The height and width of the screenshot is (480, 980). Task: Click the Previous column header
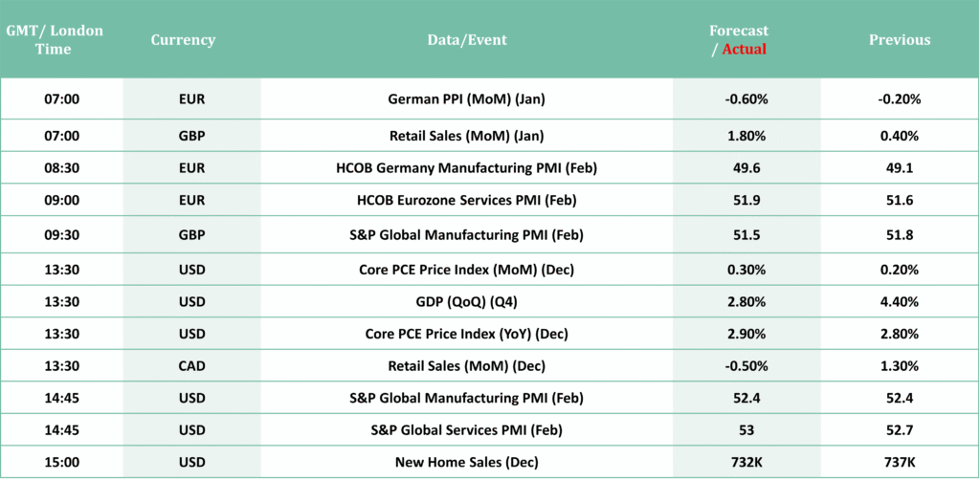[900, 40]
